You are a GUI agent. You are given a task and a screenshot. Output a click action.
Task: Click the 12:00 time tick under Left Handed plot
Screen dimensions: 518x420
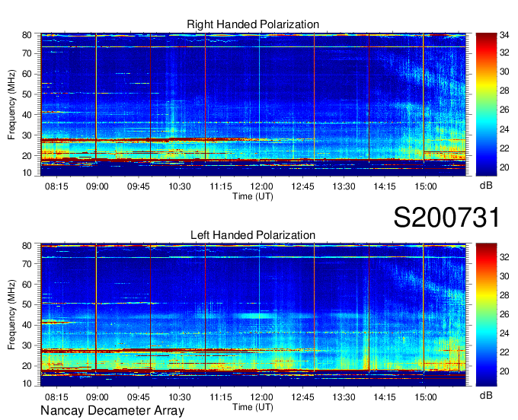click(x=261, y=397)
